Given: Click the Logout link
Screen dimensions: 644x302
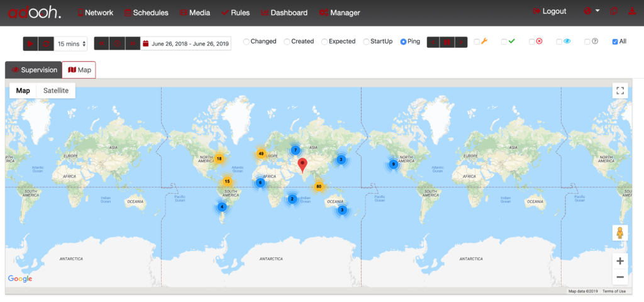Looking at the screenshot, I should tap(549, 11).
